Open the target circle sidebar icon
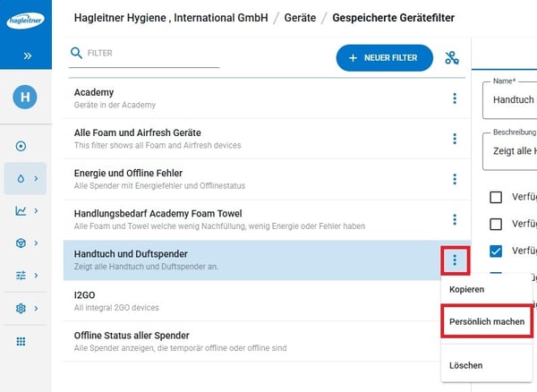The height and width of the screenshot is (392, 537). [x=21, y=146]
